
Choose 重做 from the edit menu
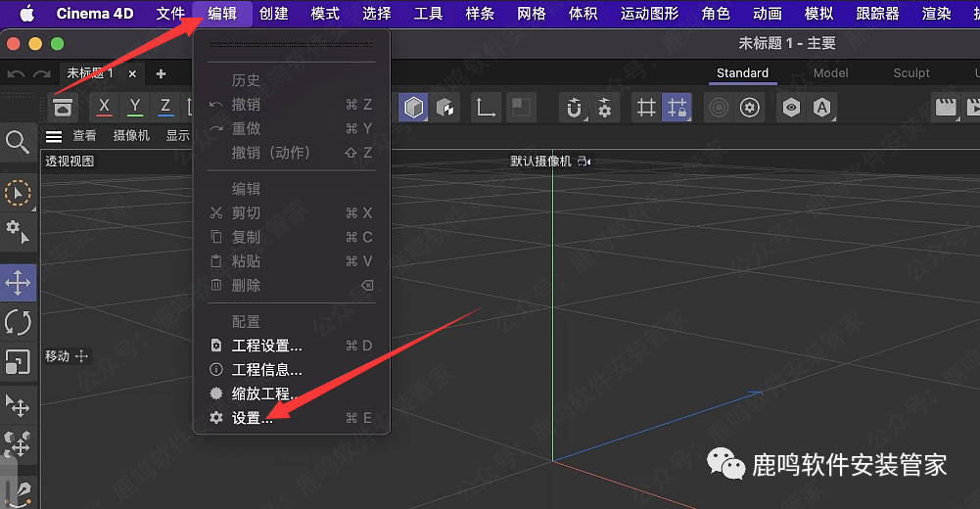click(291, 128)
